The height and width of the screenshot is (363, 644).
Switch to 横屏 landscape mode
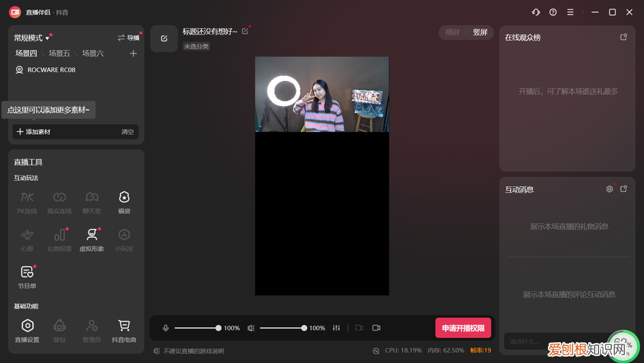(452, 32)
